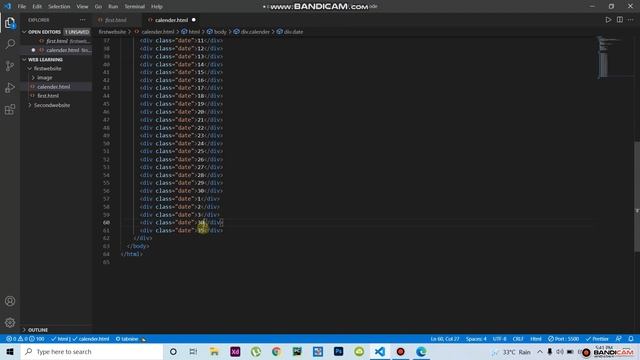The height and width of the screenshot is (360, 640).
Task: Select calender.html in Open Editors list
Action: click(62, 50)
